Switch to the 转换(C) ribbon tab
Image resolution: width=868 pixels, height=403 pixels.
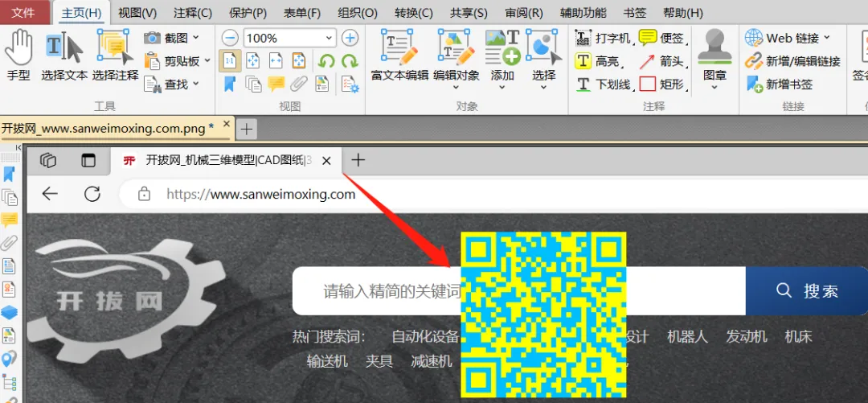point(414,13)
